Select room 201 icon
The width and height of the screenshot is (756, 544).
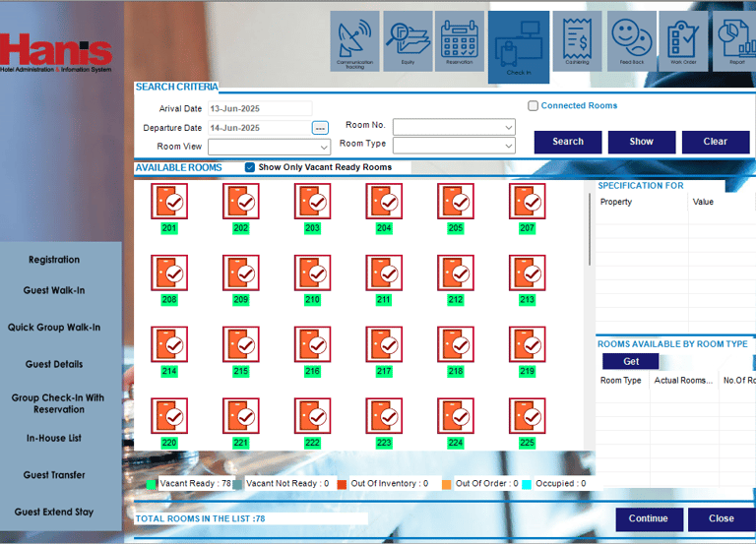169,201
